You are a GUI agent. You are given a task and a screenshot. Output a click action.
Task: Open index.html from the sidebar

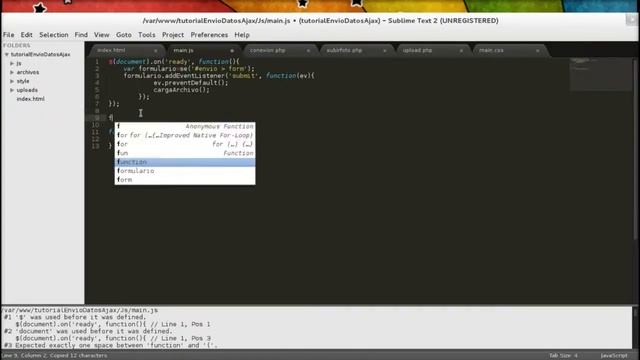pyautogui.click(x=31, y=99)
